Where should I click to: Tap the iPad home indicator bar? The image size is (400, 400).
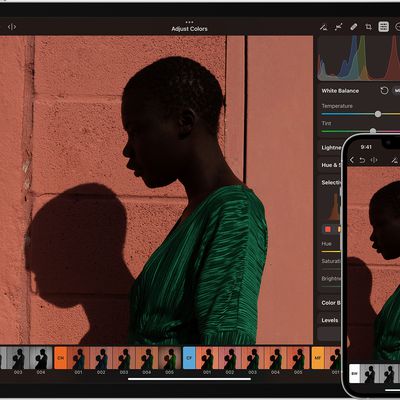click(189, 379)
